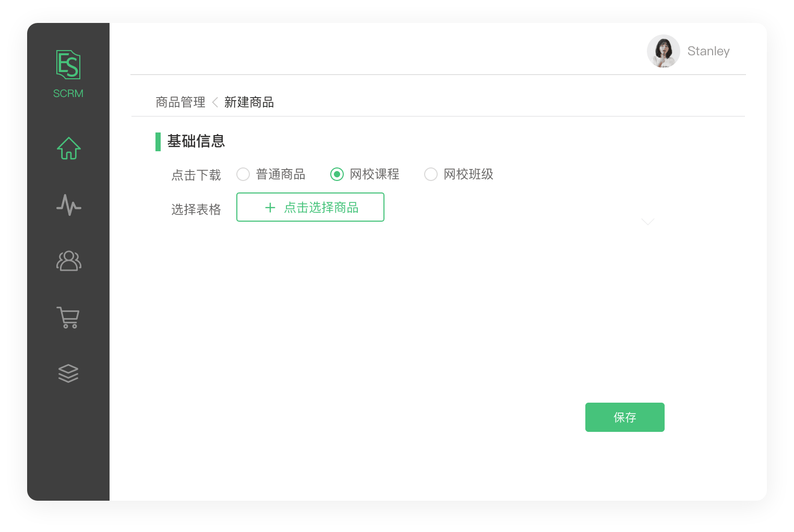
Task: Click the SCRM text under logo
Action: [68, 93]
